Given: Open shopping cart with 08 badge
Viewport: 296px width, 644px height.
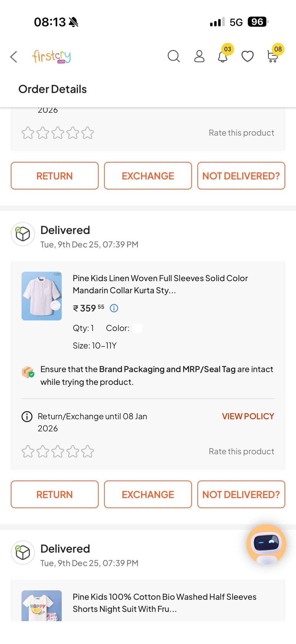Looking at the screenshot, I should (273, 56).
